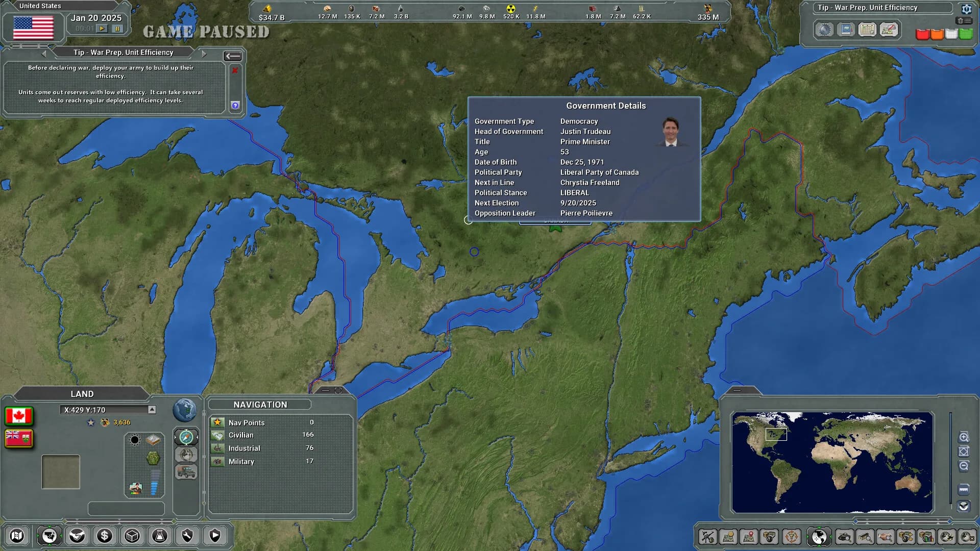Click the handshake magnifier diplomacy filter
Image resolution: width=980 pixels, height=551 pixels.
pos(886,537)
